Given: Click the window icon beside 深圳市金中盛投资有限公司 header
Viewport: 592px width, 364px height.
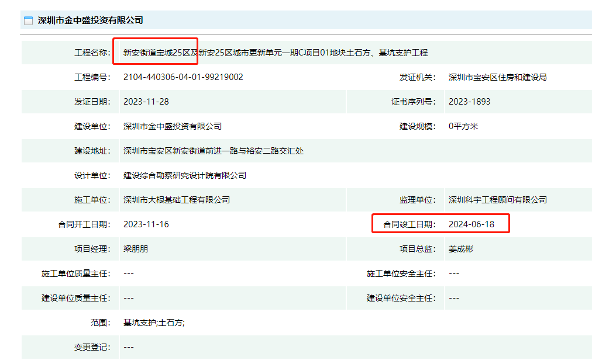Looking at the screenshot, I should pos(28,20).
